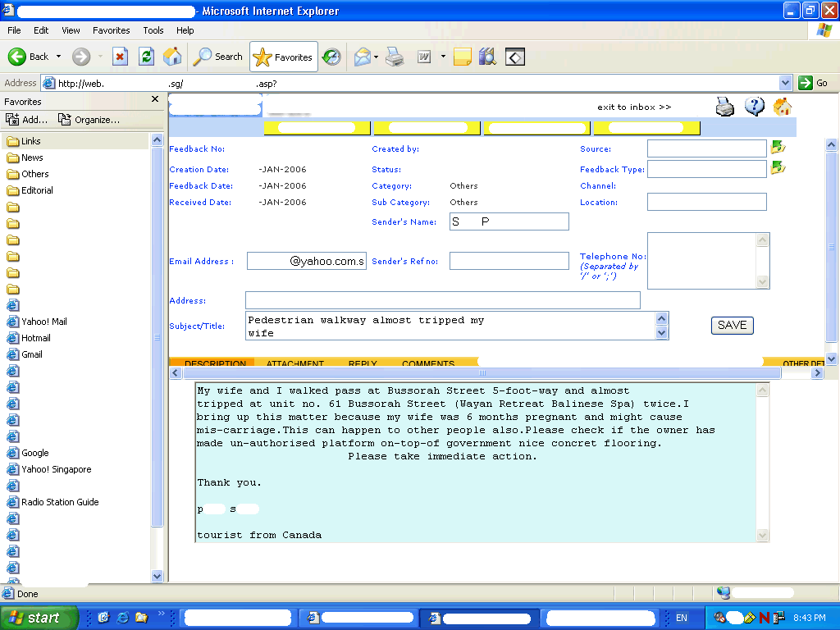Image resolution: width=840 pixels, height=630 pixels.
Task: Open the Yahoo! Singapore favorite
Action: pyautogui.click(x=49, y=469)
